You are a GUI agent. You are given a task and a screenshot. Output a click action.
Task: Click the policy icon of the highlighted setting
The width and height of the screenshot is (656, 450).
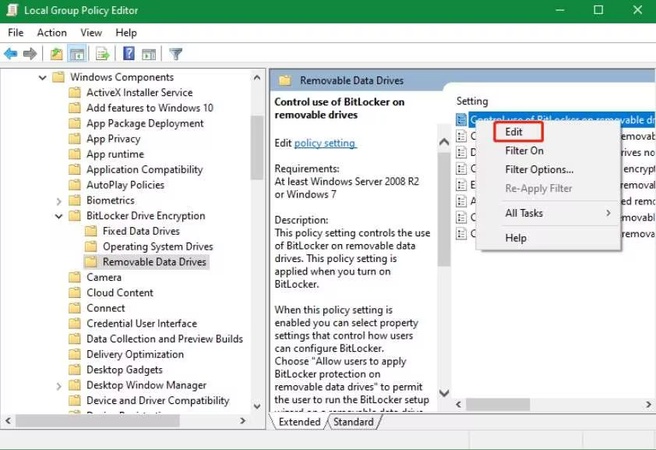461,120
